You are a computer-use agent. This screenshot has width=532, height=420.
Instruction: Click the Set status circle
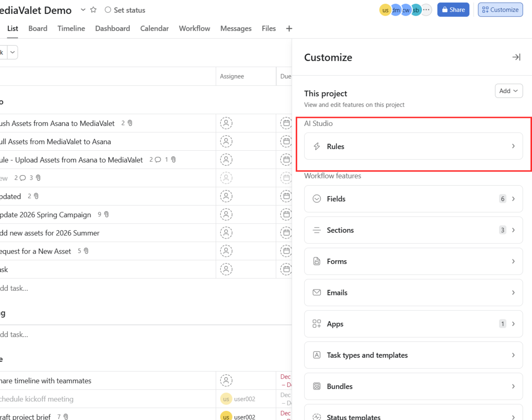click(x=108, y=10)
